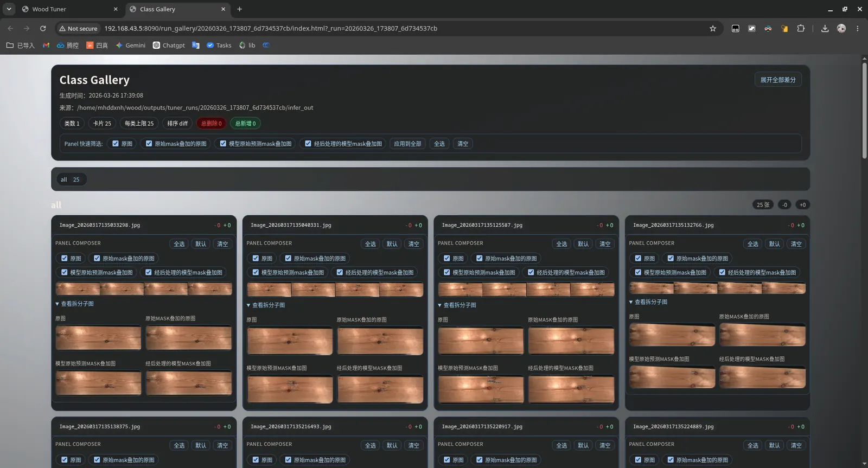
Task: Click the browser address bar URL
Action: (x=271, y=28)
